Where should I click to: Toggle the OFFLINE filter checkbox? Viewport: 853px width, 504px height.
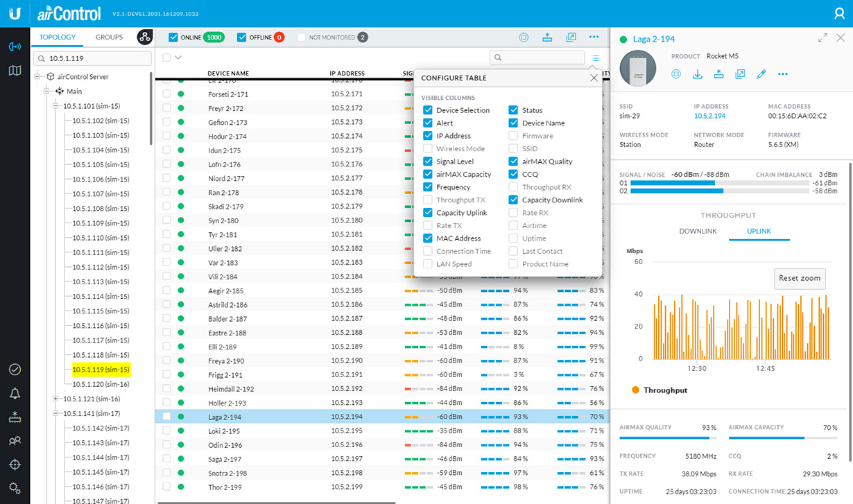[x=241, y=37]
